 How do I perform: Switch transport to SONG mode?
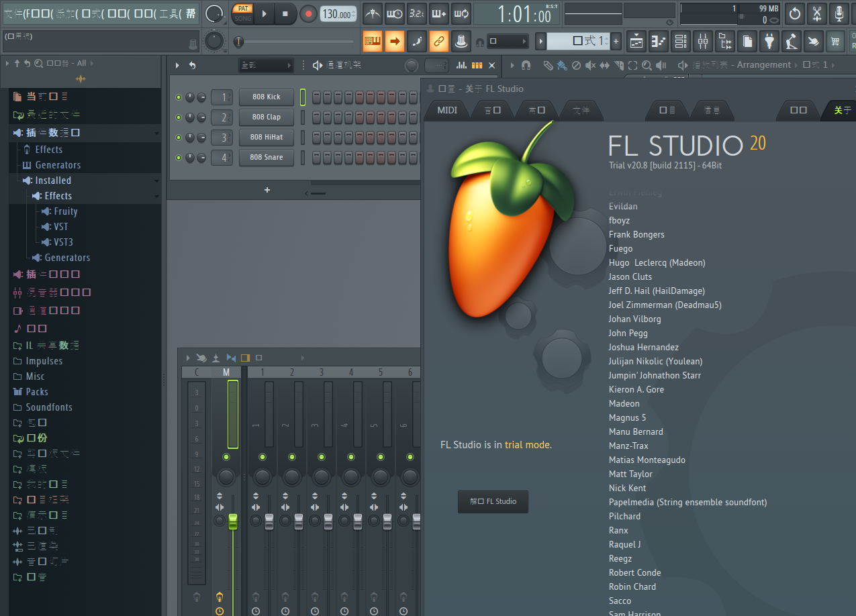click(x=243, y=18)
